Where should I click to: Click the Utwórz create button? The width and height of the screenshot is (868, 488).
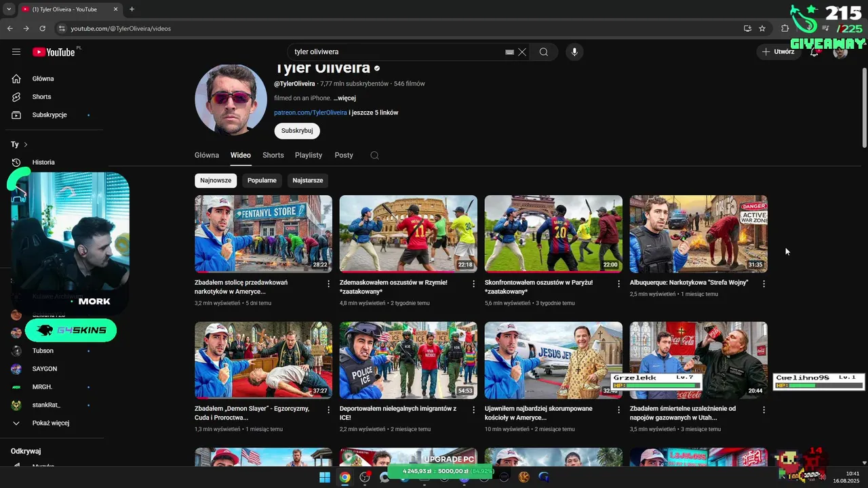[x=778, y=52]
